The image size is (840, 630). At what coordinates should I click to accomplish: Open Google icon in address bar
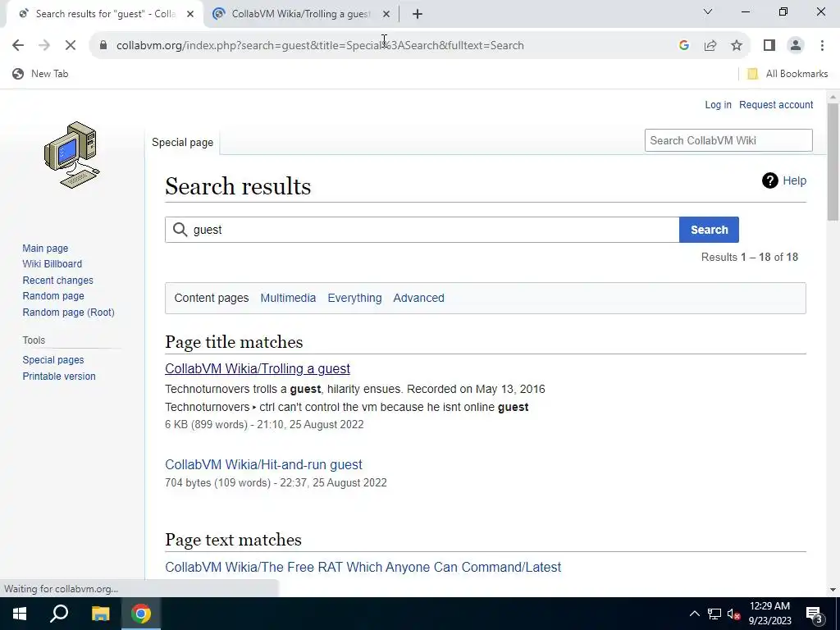[683, 46]
